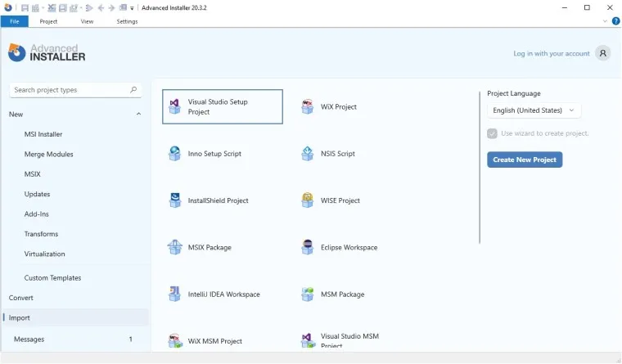Select MSIX in sidebar

(x=32, y=174)
